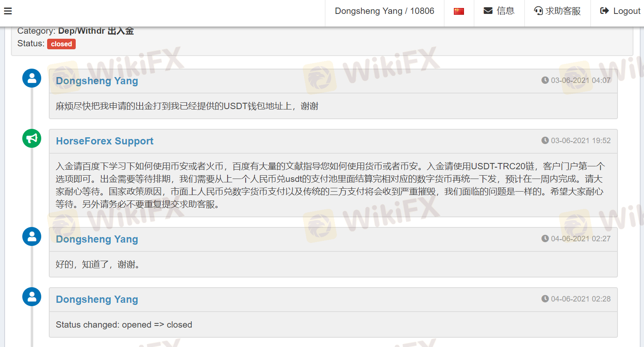
Task: Click the red closed status badge
Action: tap(61, 44)
